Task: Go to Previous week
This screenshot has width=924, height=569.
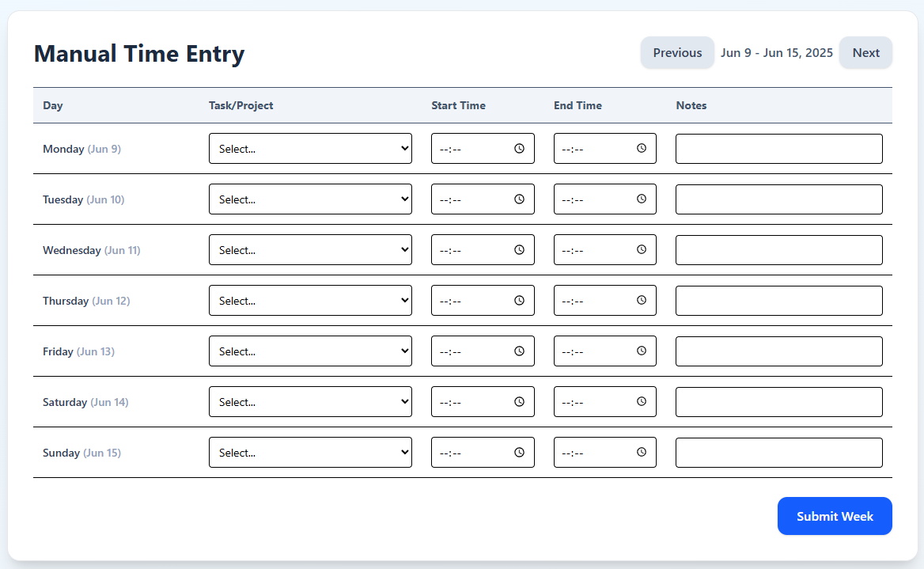Action: coord(677,52)
